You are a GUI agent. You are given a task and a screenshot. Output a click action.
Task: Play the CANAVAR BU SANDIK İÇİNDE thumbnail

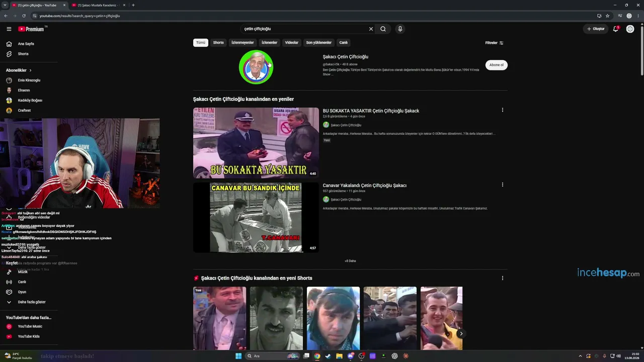pos(256,217)
